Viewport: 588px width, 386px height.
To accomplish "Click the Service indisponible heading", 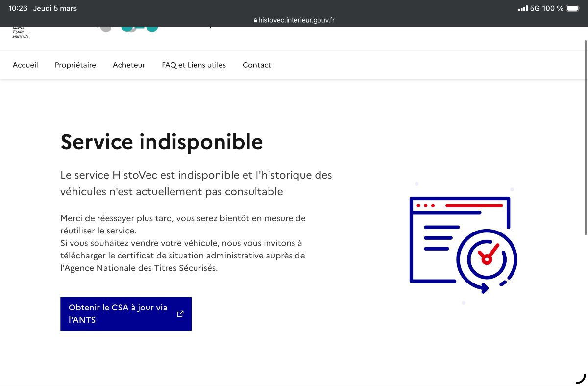I will (162, 142).
